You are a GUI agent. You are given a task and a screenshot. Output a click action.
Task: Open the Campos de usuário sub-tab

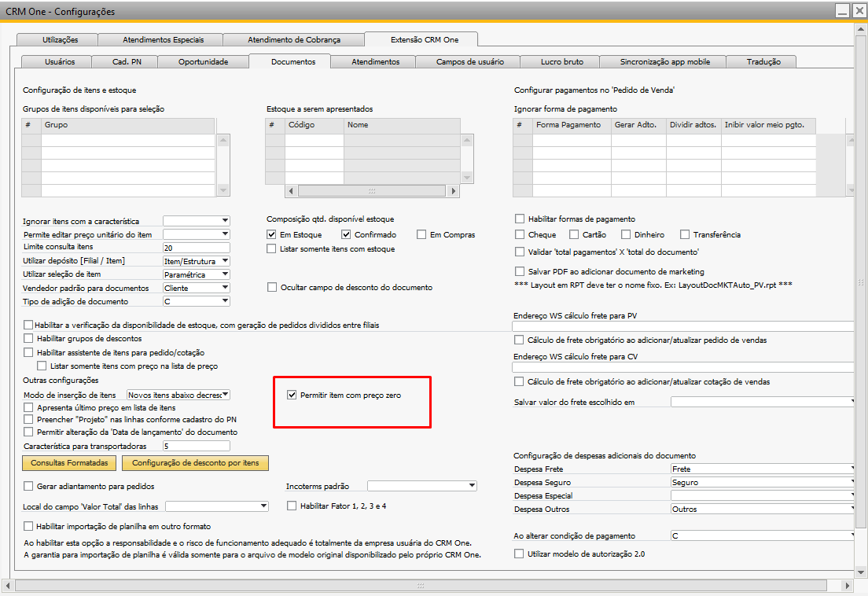[x=470, y=62]
